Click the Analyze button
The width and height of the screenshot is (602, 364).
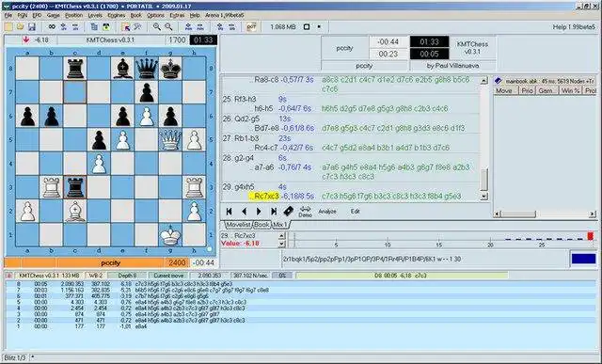click(x=327, y=212)
